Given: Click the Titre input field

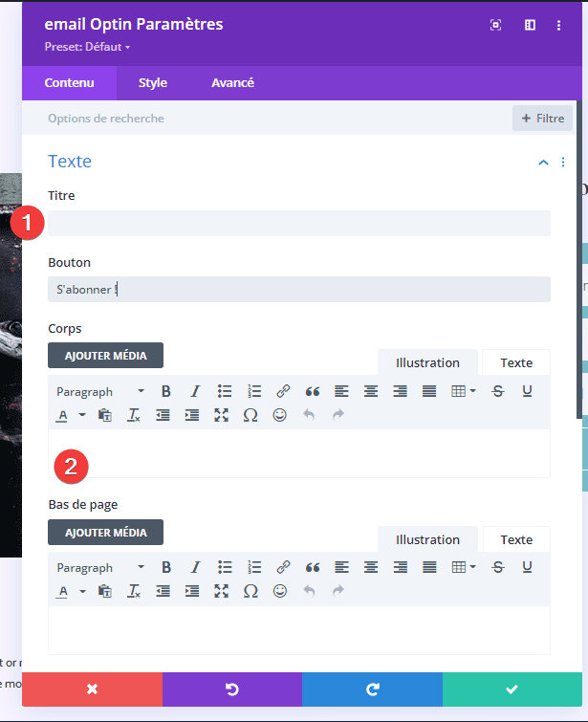Looking at the screenshot, I should (299, 224).
